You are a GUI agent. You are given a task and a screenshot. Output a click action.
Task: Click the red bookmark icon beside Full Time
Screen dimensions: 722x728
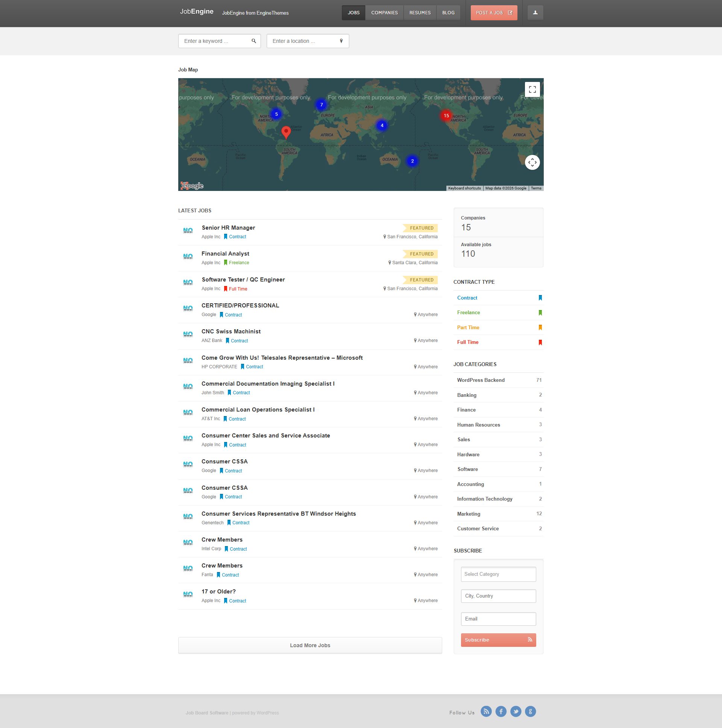pos(540,342)
